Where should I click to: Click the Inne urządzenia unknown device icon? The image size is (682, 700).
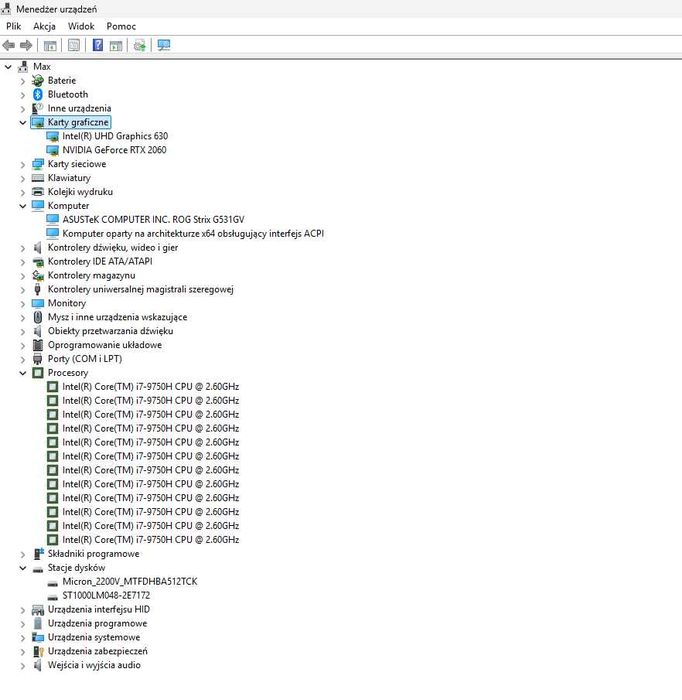38,108
